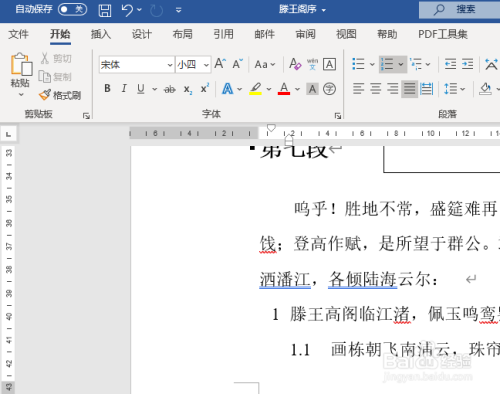Apply yellow text highlight color
This screenshot has width=500, height=394.
point(256,89)
